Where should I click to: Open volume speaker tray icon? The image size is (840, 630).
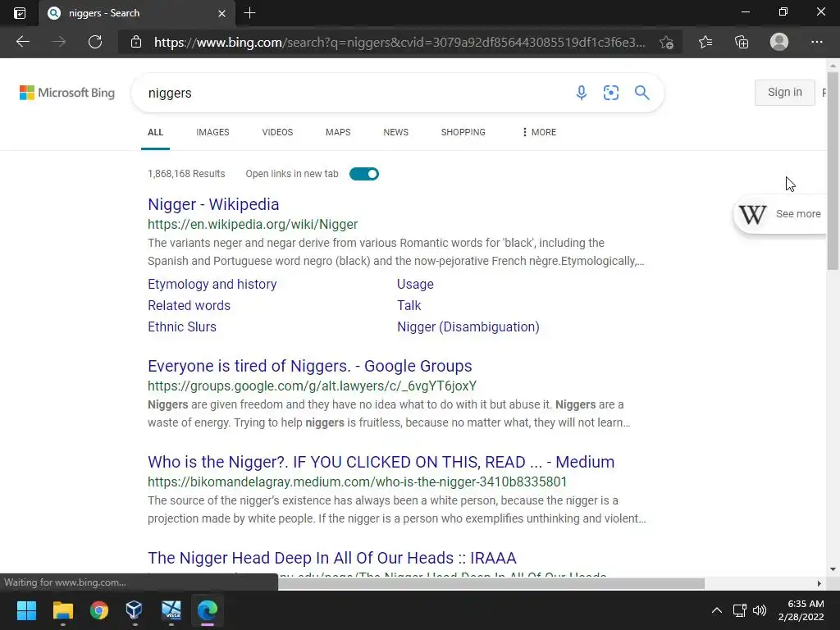click(760, 610)
